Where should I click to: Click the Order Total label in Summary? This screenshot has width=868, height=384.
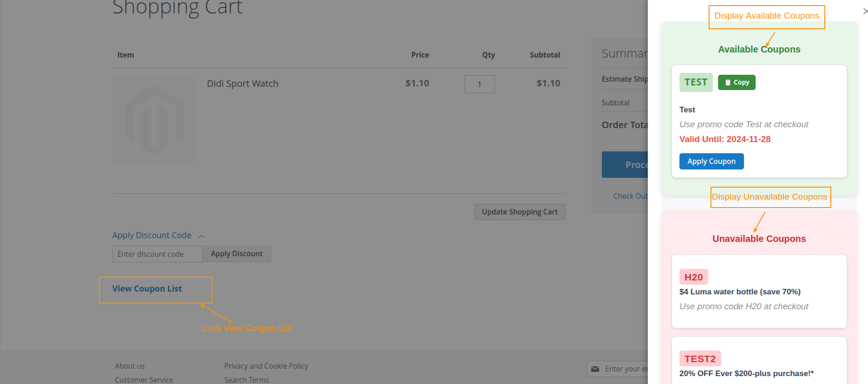pyautogui.click(x=625, y=125)
